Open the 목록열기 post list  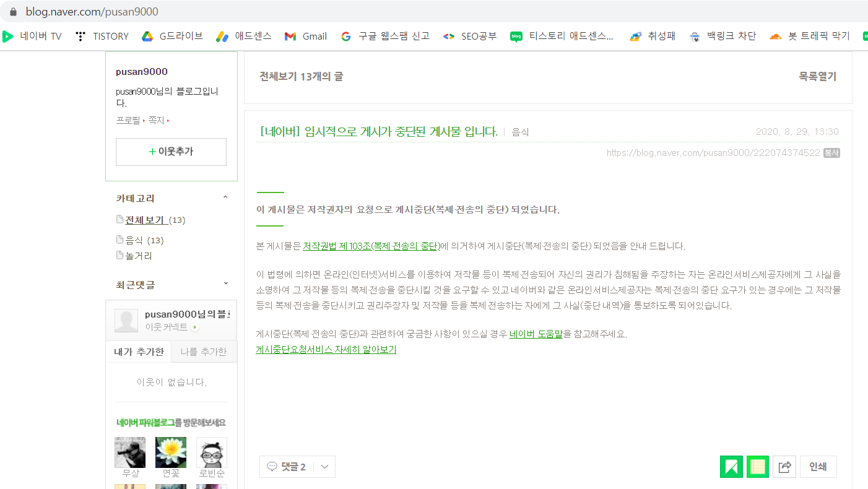pyautogui.click(x=817, y=77)
